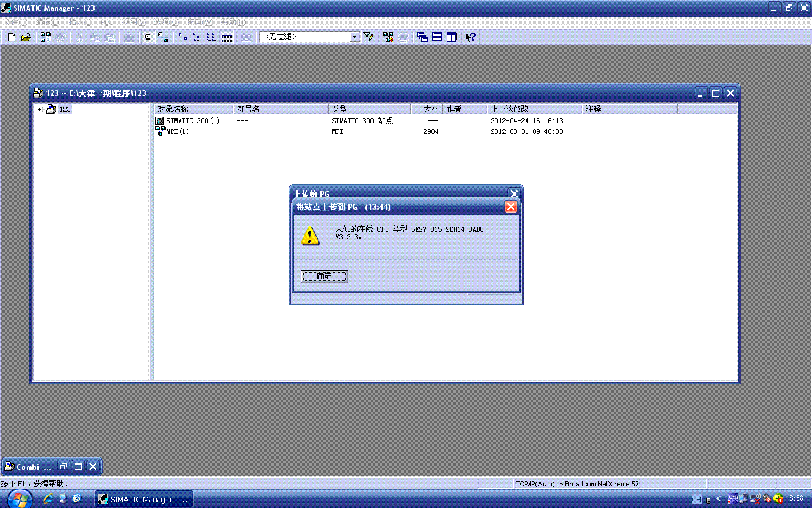Open the 视图(V) menu

(134, 22)
